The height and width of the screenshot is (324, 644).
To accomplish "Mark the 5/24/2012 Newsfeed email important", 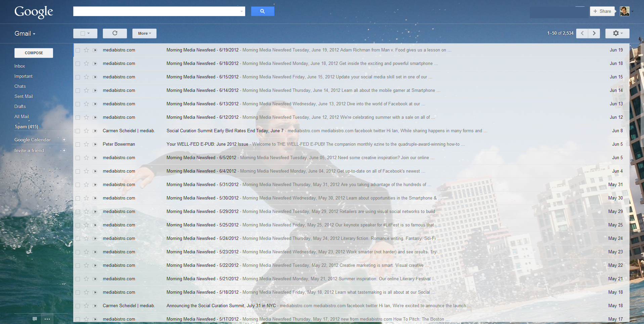I will (95, 239).
